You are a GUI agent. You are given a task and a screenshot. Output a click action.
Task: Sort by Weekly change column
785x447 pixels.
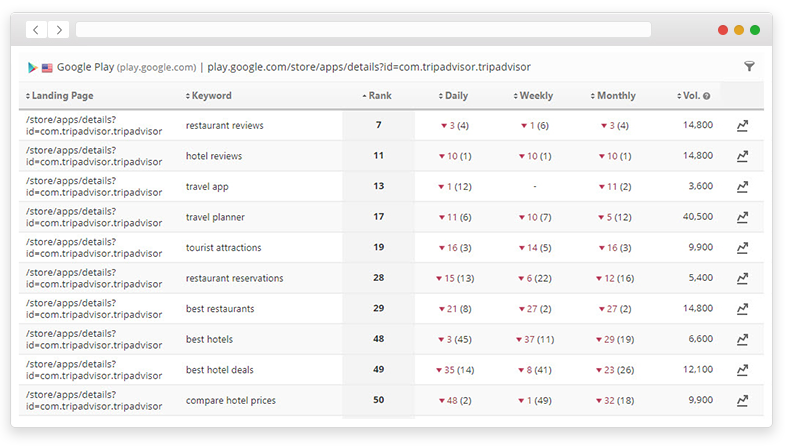(x=534, y=96)
